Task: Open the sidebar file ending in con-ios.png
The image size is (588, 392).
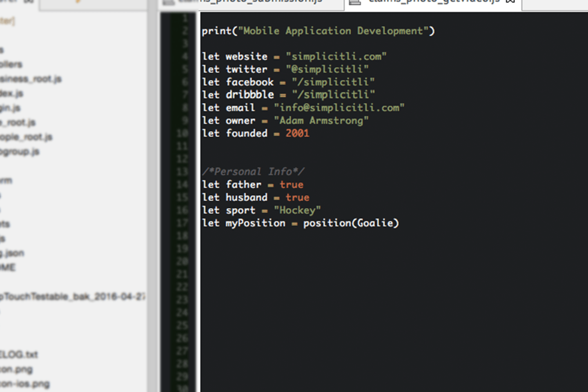Action: [25, 384]
